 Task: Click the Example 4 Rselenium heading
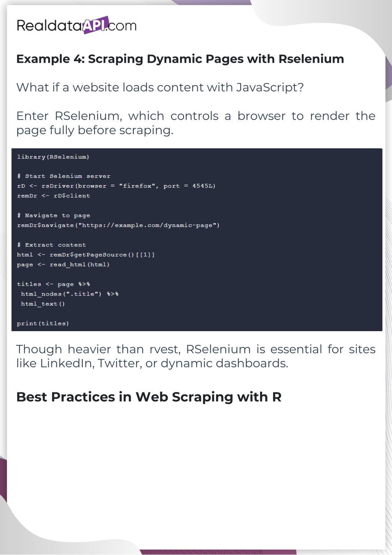tap(180, 59)
